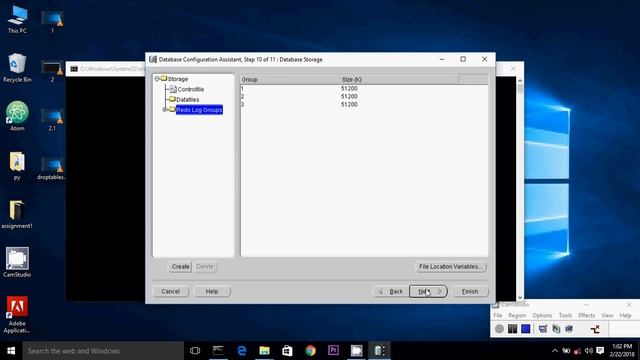Click CamStudio Record button
This screenshot has height=360, width=640.
coord(499,329)
